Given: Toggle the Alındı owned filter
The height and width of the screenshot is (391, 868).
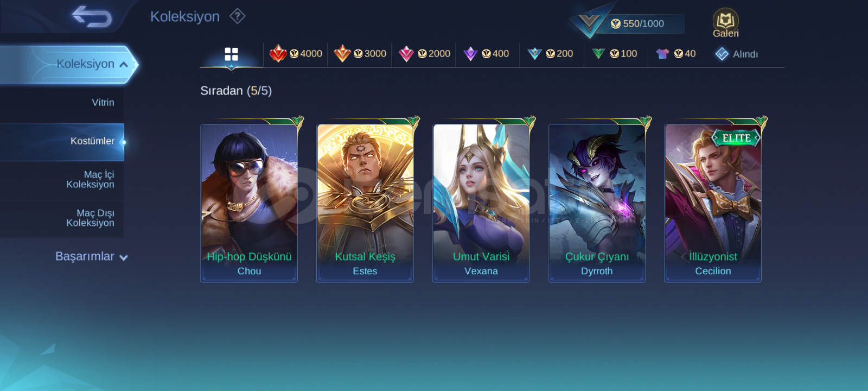Looking at the screenshot, I should click(737, 54).
